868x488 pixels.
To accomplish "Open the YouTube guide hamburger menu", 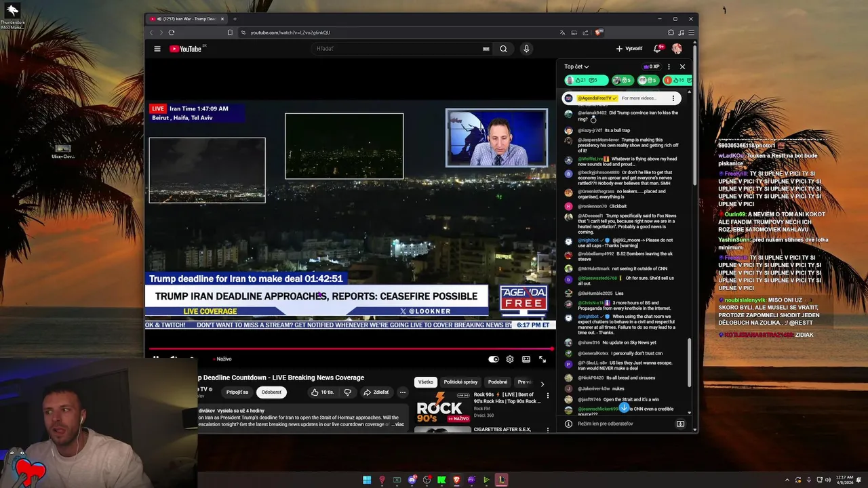I will (157, 49).
